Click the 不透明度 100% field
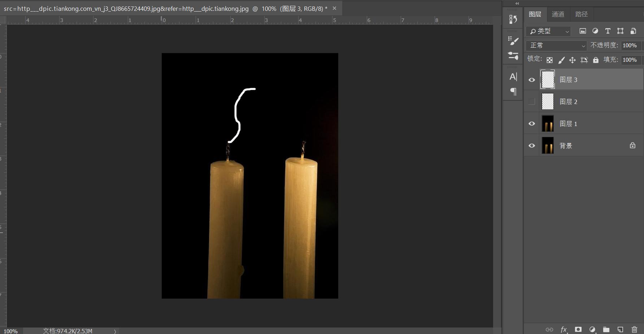The image size is (644, 334). click(630, 45)
